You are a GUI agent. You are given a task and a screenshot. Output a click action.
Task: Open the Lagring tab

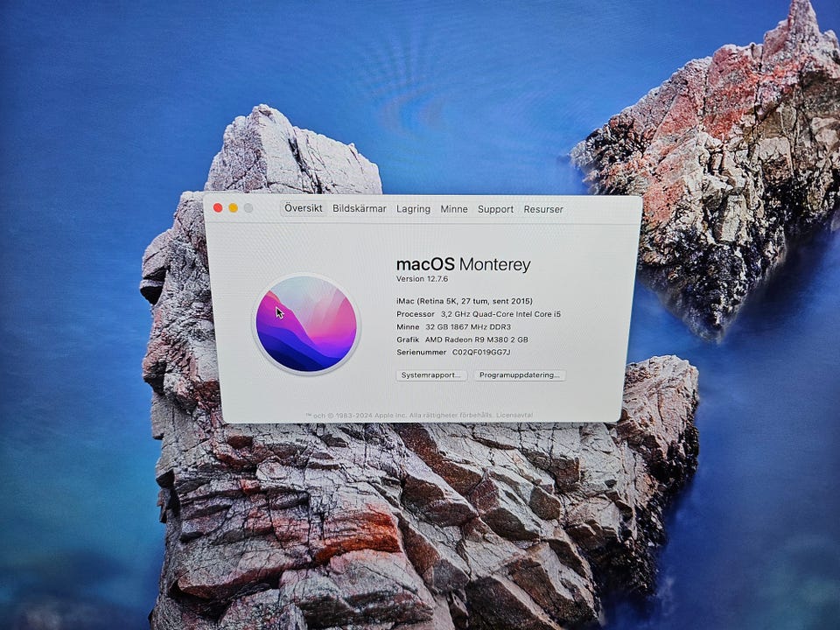click(413, 209)
